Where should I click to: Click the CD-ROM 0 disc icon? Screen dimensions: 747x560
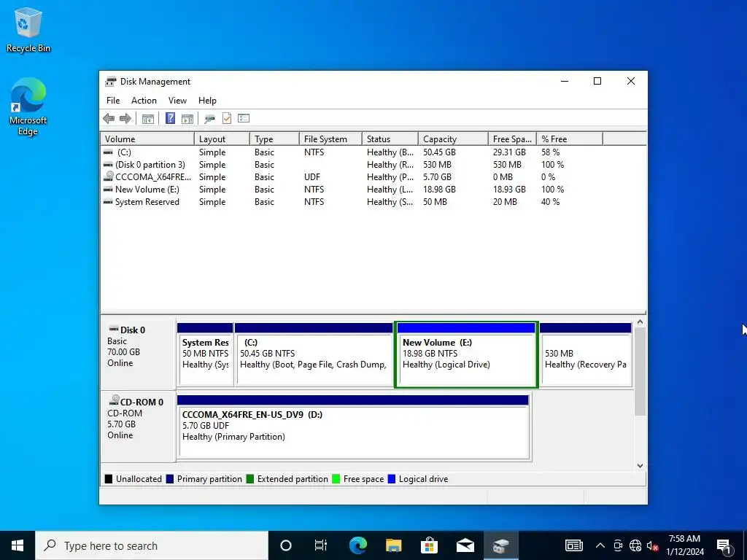coord(114,400)
